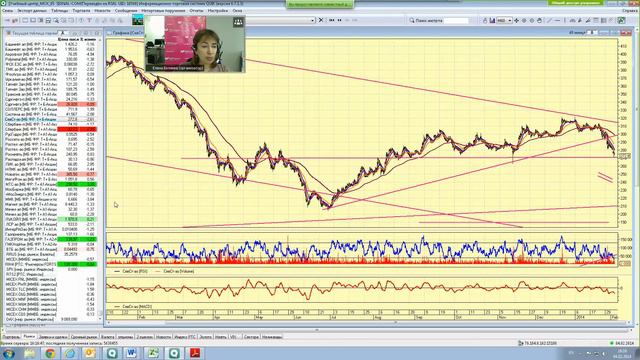Click the Поиск эксперта search field
Image resolution: width=640 pixels, height=360 pixels.
(456, 20)
